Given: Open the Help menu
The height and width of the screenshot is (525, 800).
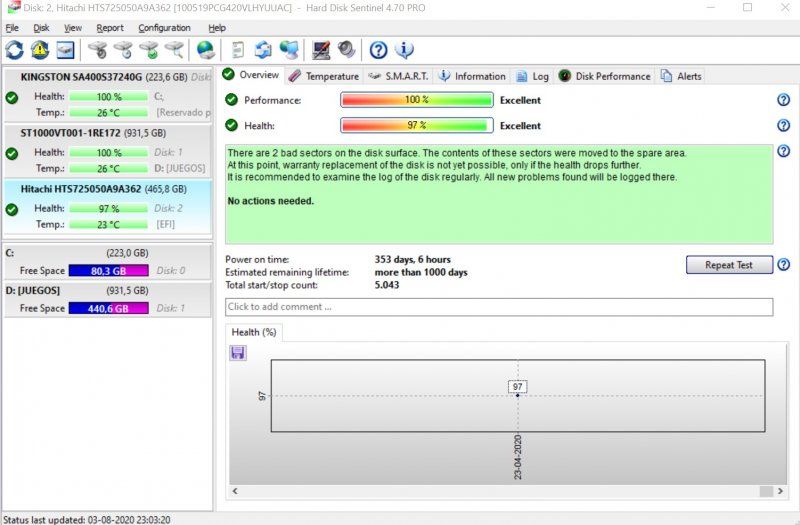Looking at the screenshot, I should pyautogui.click(x=217, y=28).
